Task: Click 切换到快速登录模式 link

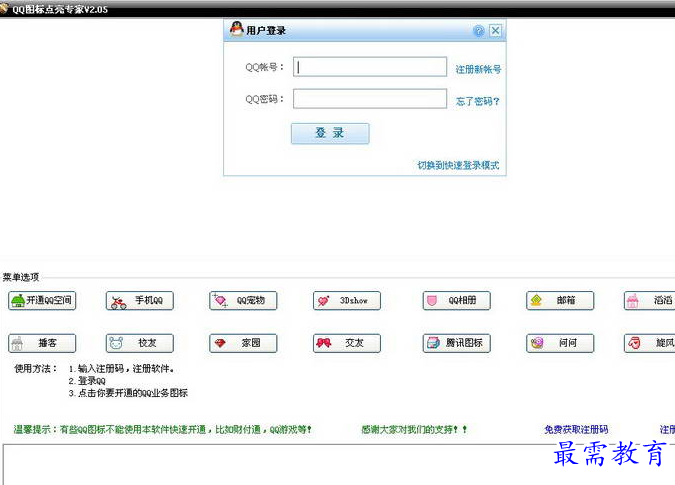Action: (458, 165)
